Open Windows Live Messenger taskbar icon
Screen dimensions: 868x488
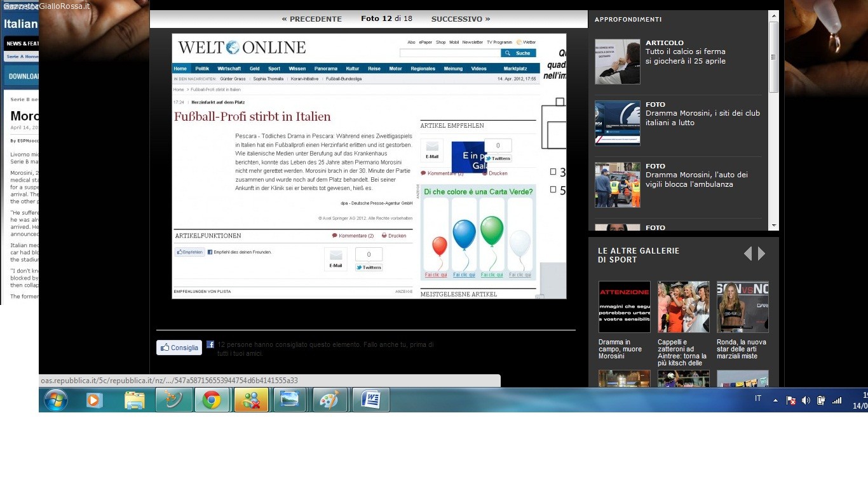[x=251, y=400]
